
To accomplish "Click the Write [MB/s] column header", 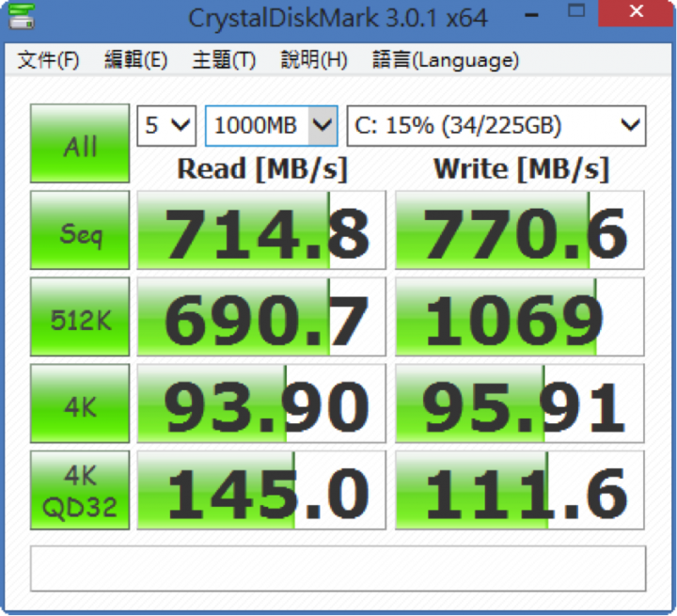I will [x=521, y=169].
